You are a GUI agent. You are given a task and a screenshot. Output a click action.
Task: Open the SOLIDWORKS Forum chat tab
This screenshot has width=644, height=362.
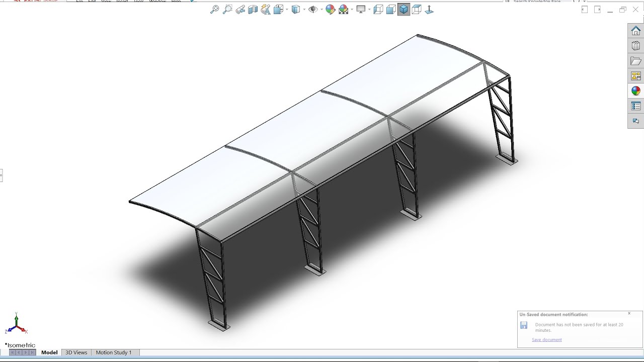click(636, 121)
